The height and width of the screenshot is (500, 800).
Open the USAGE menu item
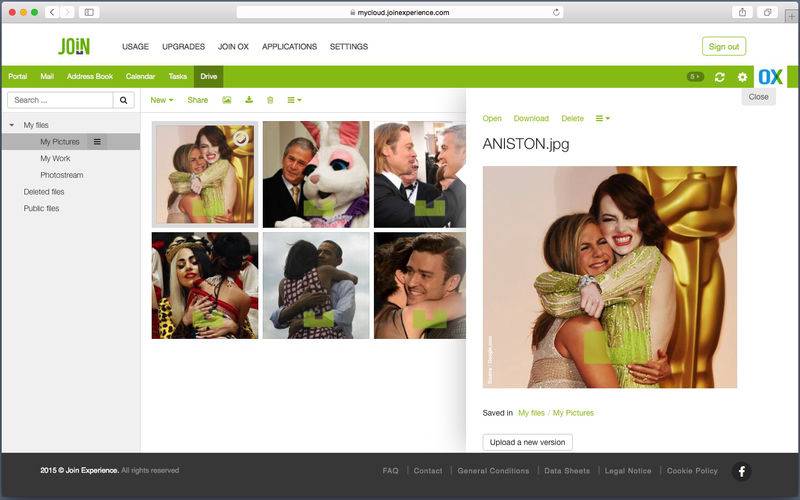tap(135, 46)
